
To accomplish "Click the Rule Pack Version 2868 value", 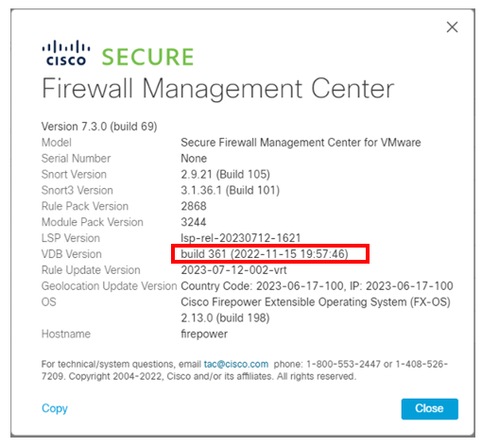I will [x=193, y=206].
